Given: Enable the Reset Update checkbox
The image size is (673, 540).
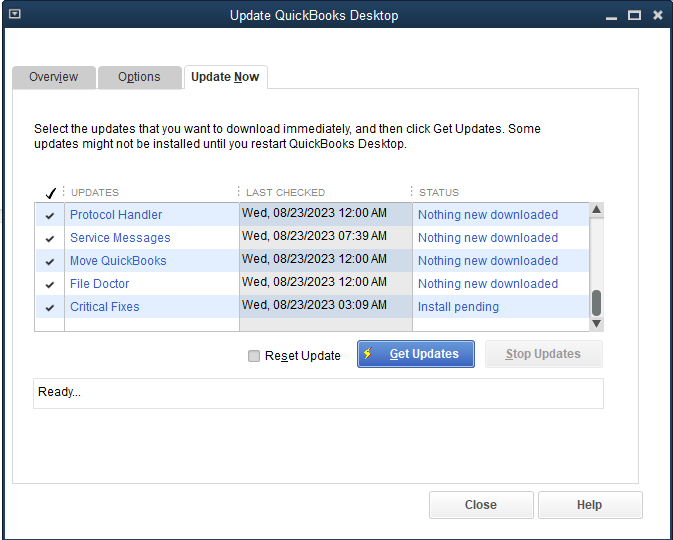Looking at the screenshot, I should pos(254,356).
